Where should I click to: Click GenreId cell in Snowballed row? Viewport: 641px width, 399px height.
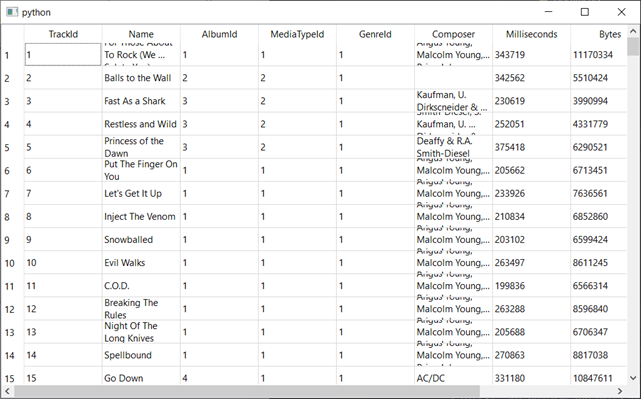point(375,240)
